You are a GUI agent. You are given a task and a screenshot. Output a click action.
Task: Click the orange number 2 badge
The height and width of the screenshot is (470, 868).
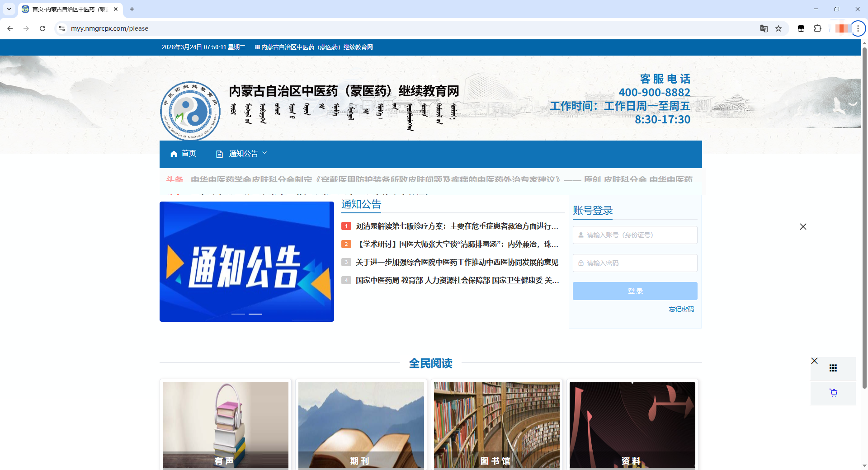click(x=346, y=244)
